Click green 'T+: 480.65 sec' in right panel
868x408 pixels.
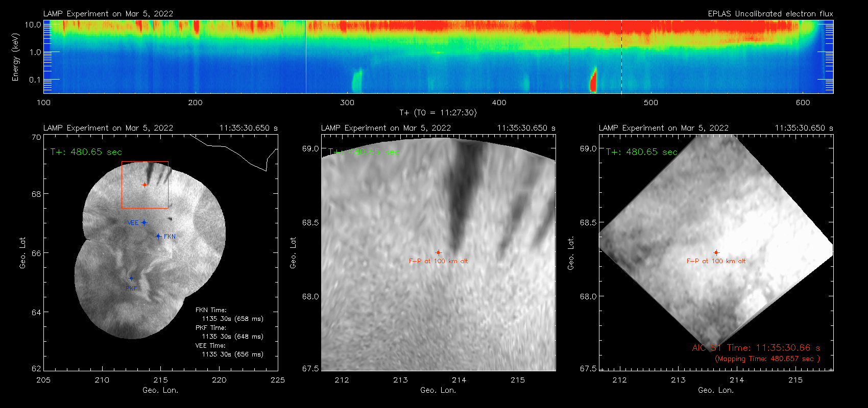[642, 152]
